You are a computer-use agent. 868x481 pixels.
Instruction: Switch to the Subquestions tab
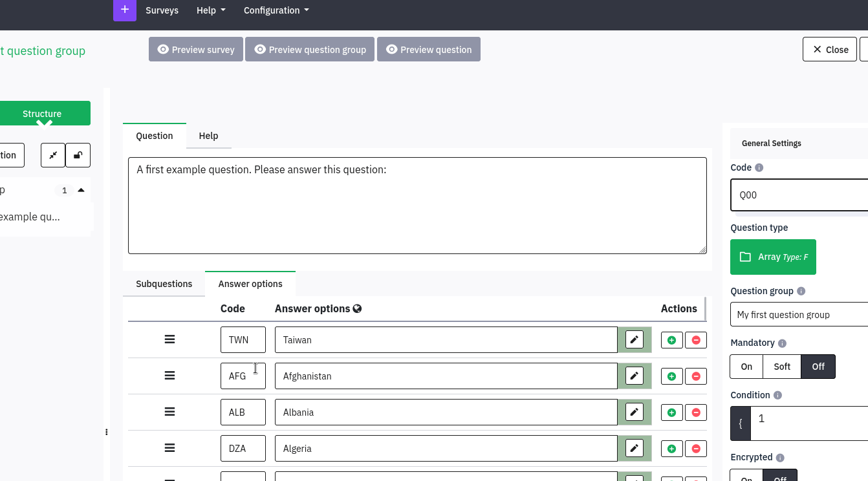[x=164, y=284]
